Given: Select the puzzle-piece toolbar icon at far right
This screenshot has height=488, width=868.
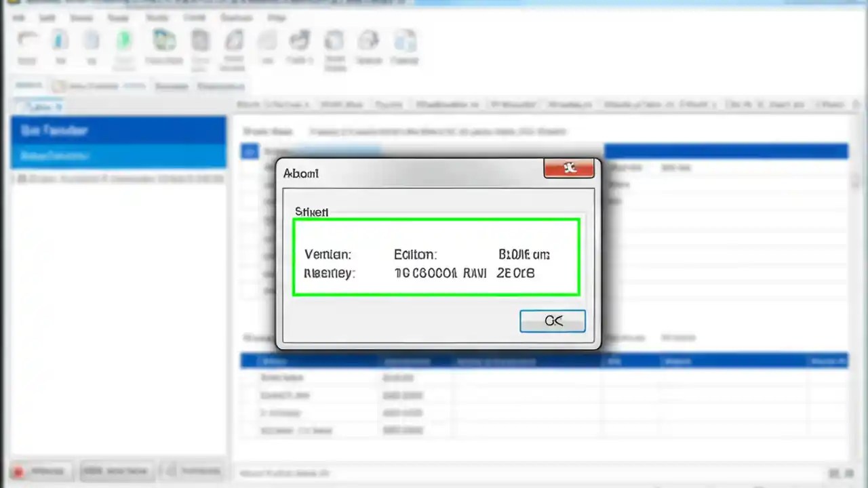Looking at the screenshot, I should 406,39.
